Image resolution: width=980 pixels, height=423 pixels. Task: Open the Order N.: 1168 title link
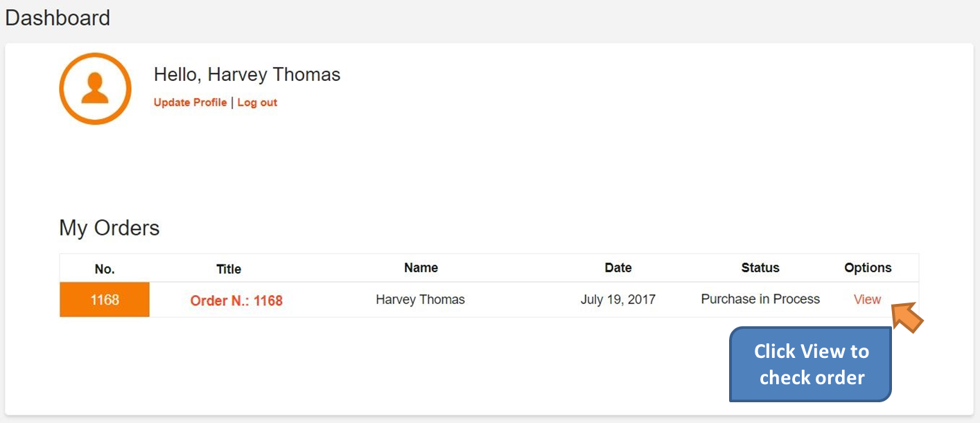pos(236,300)
